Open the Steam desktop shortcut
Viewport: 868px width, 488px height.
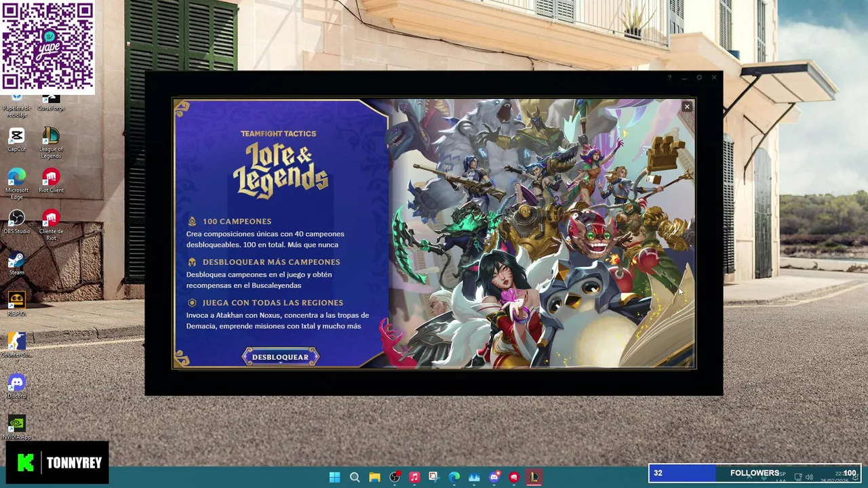tap(17, 263)
